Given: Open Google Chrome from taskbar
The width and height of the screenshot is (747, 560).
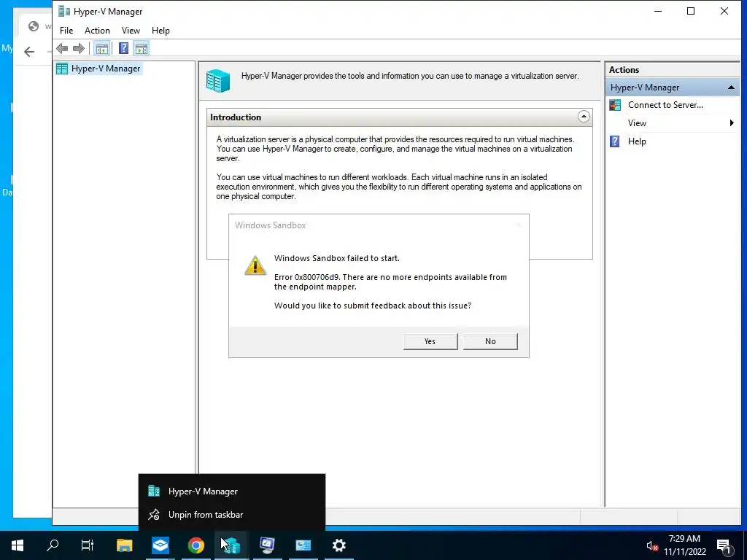Looking at the screenshot, I should pos(196,545).
